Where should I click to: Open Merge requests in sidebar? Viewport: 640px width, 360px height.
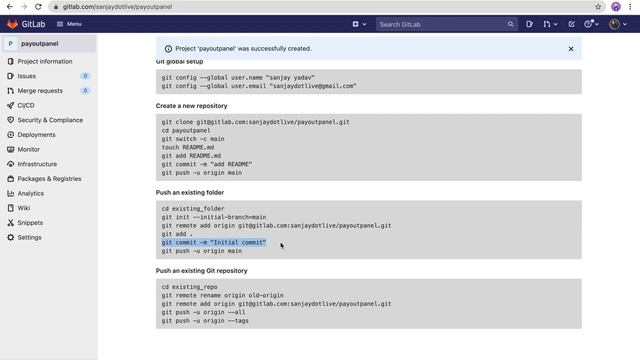(x=40, y=91)
